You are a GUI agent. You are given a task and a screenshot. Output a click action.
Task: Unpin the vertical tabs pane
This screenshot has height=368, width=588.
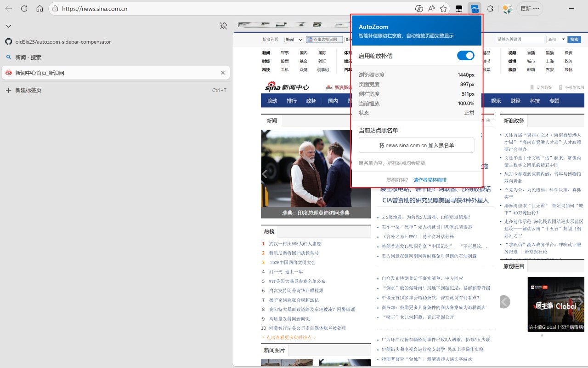pos(224,26)
